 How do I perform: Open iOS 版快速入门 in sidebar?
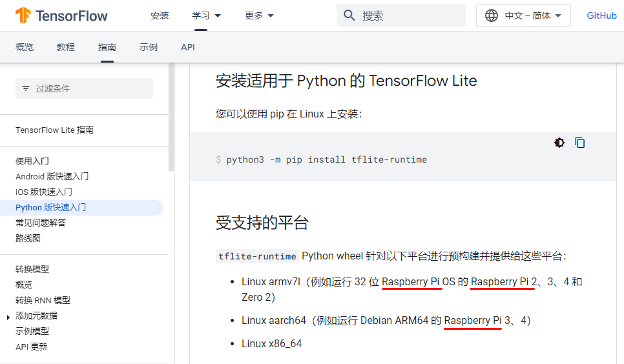pyautogui.click(x=44, y=192)
